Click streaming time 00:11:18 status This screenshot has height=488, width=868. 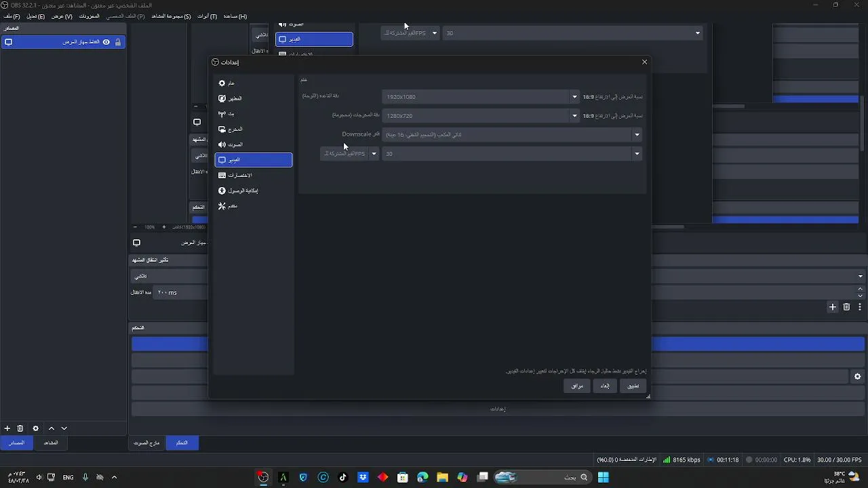[x=723, y=460]
